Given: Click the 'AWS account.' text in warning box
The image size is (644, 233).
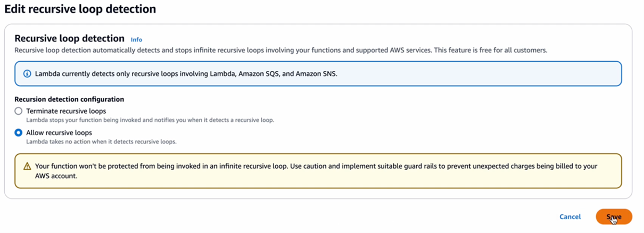Looking at the screenshot, I should pos(56,176).
